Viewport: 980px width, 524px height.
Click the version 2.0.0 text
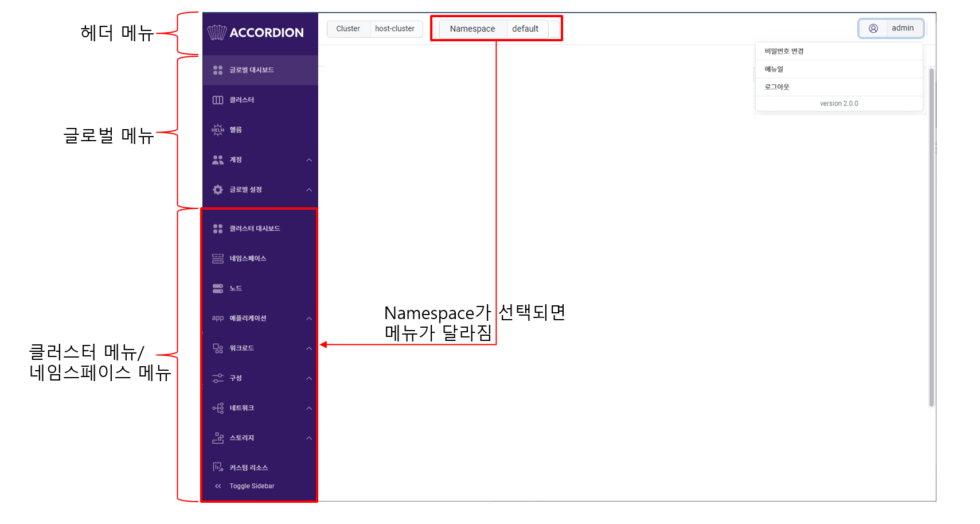tap(839, 103)
